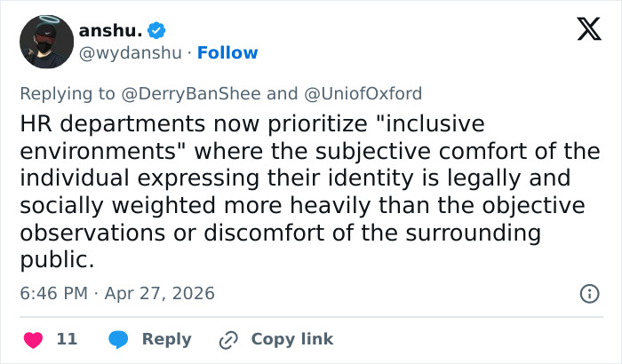The width and height of the screenshot is (622, 364).
Task: Click the "Reply" text label
Action: [x=167, y=339]
